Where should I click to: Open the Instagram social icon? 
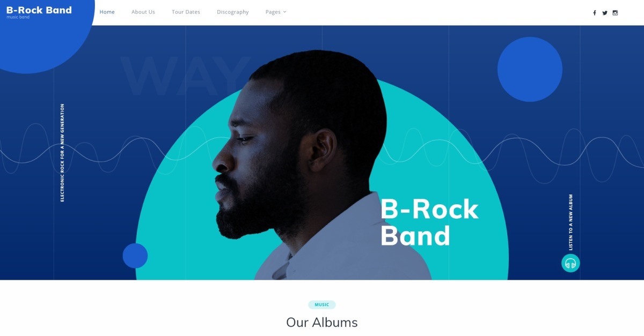coord(615,13)
